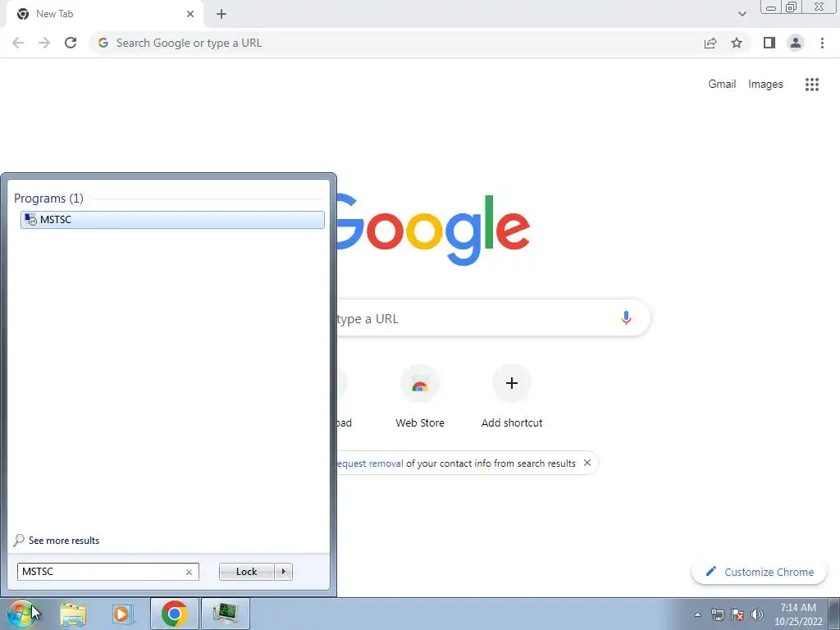The image size is (840, 630).
Task: Toggle the Chrome side panel
Action: tap(769, 43)
